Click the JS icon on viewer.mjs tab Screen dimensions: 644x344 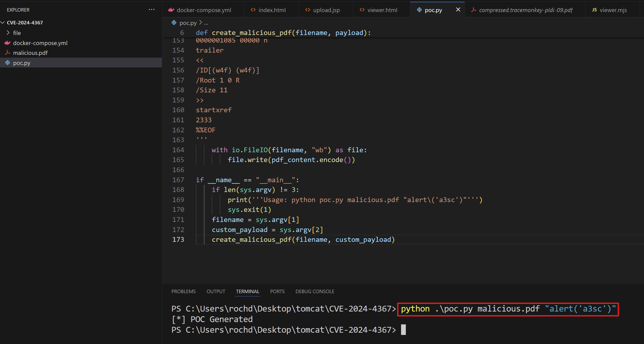[594, 10]
